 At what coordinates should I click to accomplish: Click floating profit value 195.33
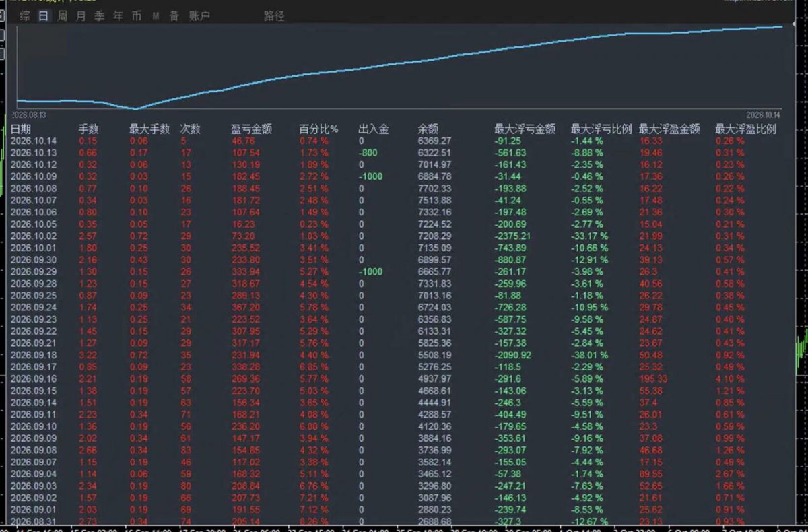click(653, 378)
